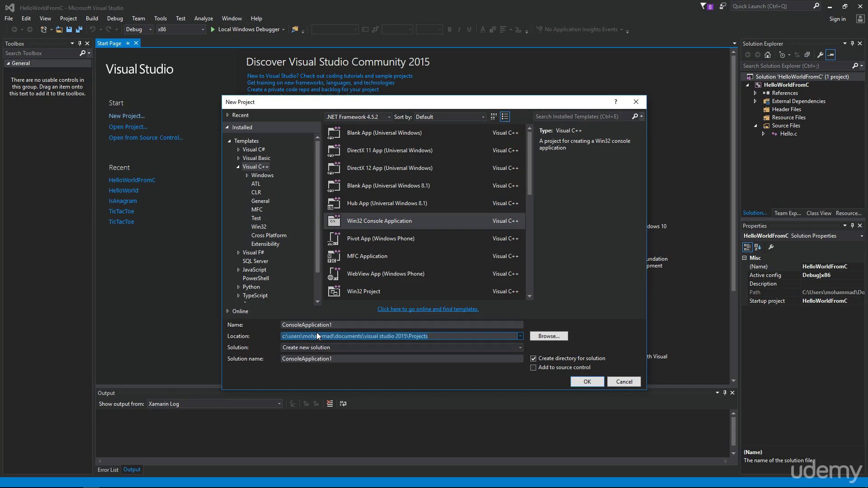
Task: Enable Add to source control checkbox
Action: (533, 368)
